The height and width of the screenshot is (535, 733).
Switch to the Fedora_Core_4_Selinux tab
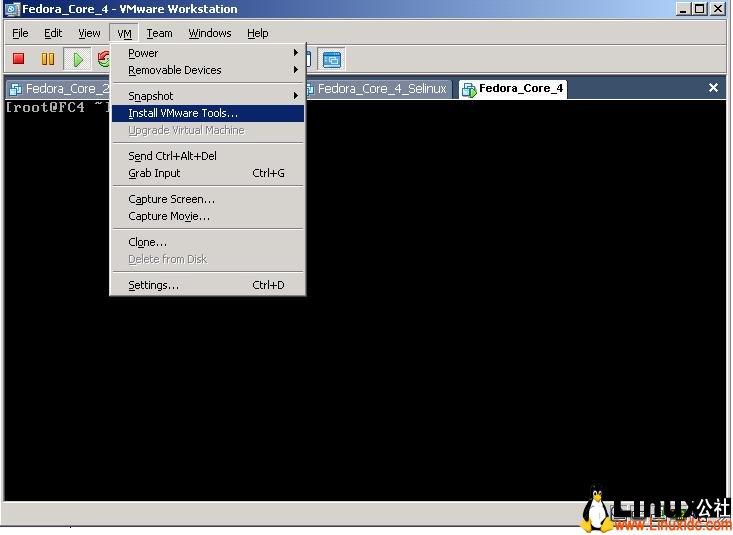click(378, 89)
